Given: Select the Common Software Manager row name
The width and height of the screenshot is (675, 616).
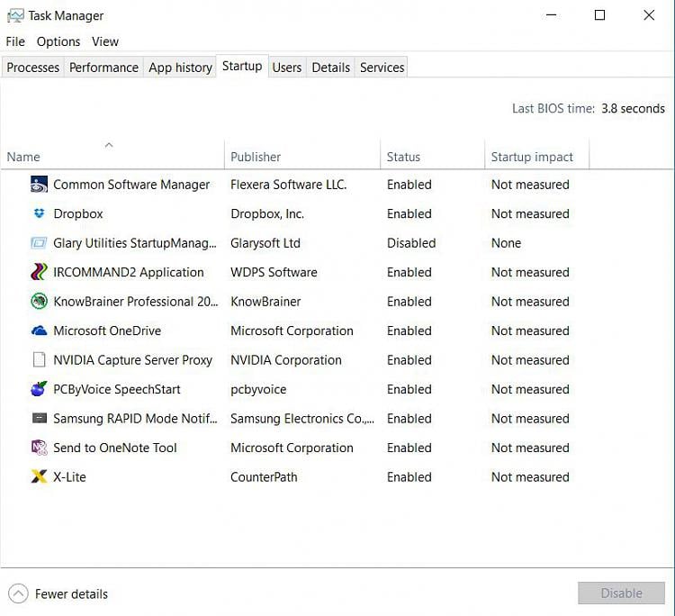Looking at the screenshot, I should pyautogui.click(x=131, y=185).
